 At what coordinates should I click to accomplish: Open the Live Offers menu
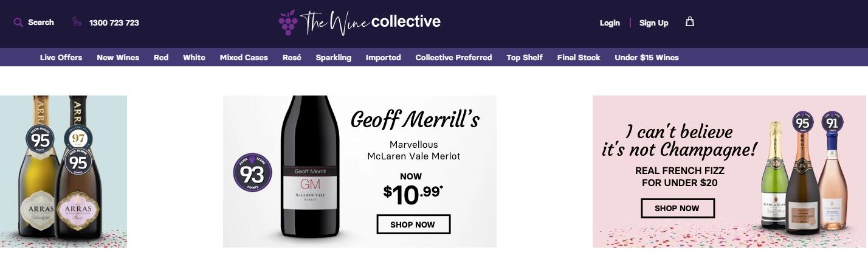point(61,58)
